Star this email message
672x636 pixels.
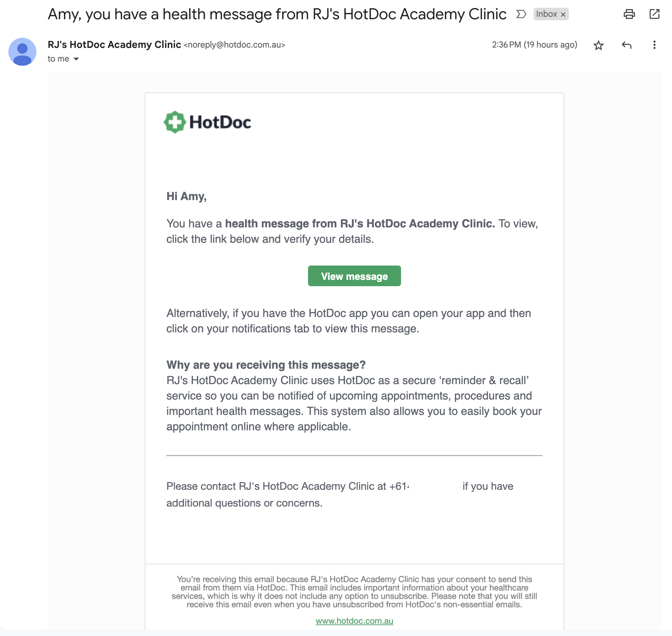click(599, 45)
